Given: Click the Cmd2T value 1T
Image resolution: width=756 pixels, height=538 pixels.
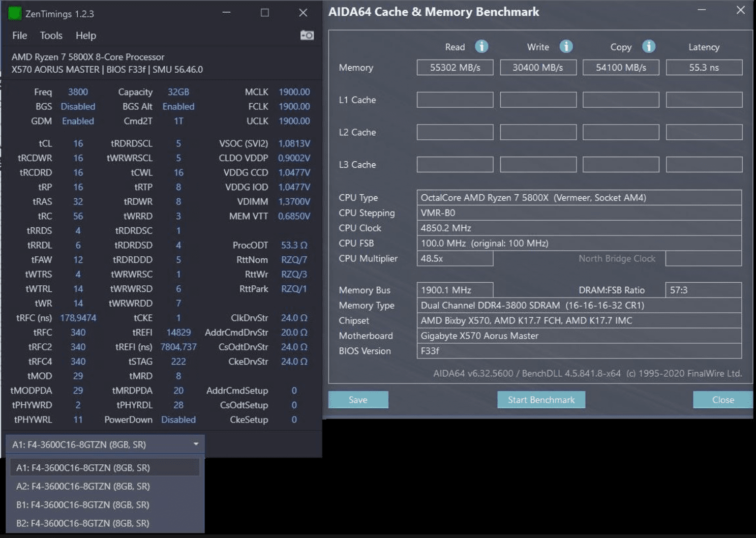Looking at the screenshot, I should coord(178,121).
